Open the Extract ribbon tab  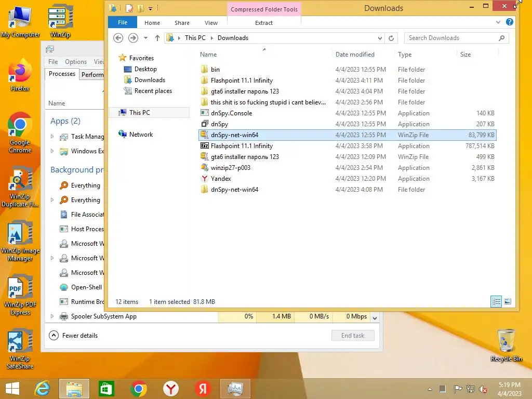(263, 23)
